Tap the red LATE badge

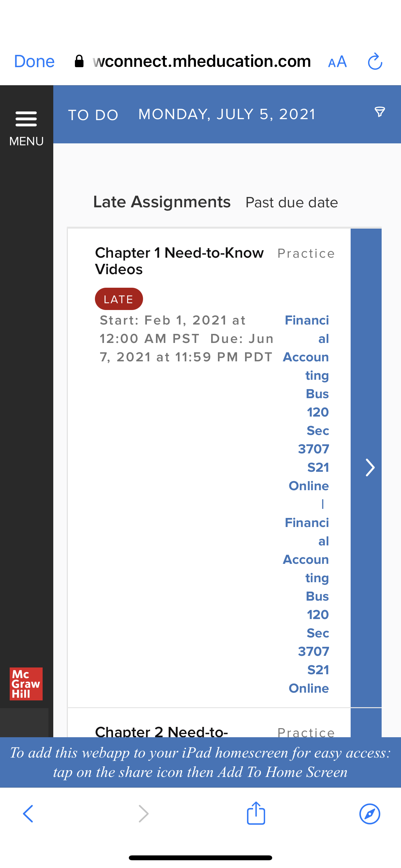118,299
